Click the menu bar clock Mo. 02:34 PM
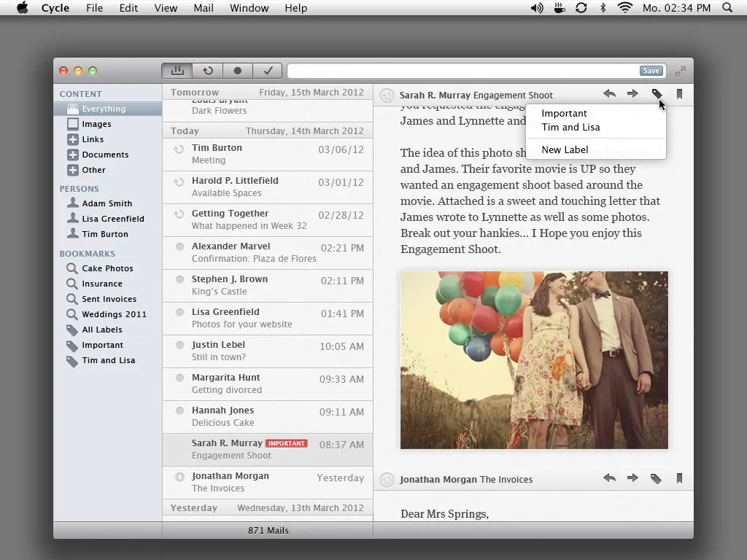This screenshot has height=560, width=747. 676,8
